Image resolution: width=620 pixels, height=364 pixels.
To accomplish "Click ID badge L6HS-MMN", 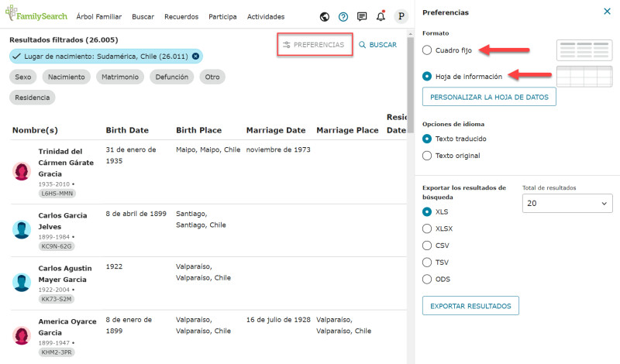I will coord(57,194).
